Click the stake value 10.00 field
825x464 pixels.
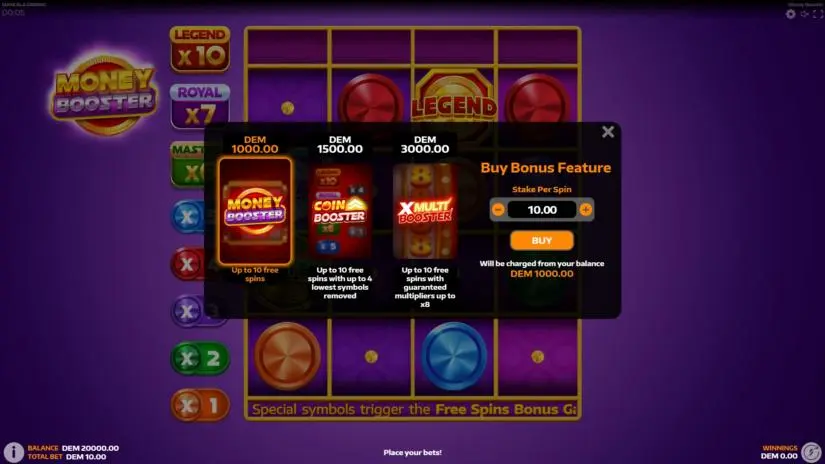[x=542, y=210]
